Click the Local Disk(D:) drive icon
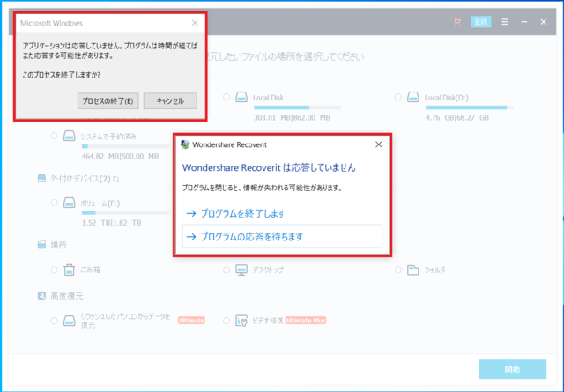This screenshot has height=392, width=564. click(413, 97)
